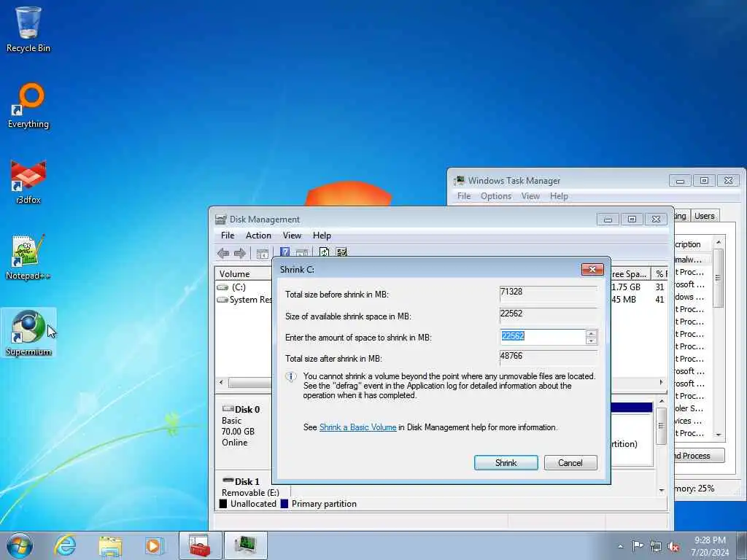Click the checklist settings icon in Disk Management toolbar

coord(341,252)
